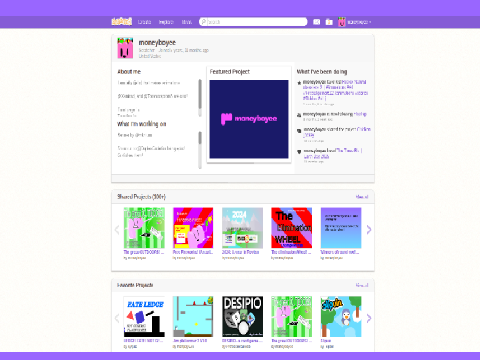Open The Elimination Wheel thumbnail
Viewport: 480px width, 360px height.
[x=292, y=228]
